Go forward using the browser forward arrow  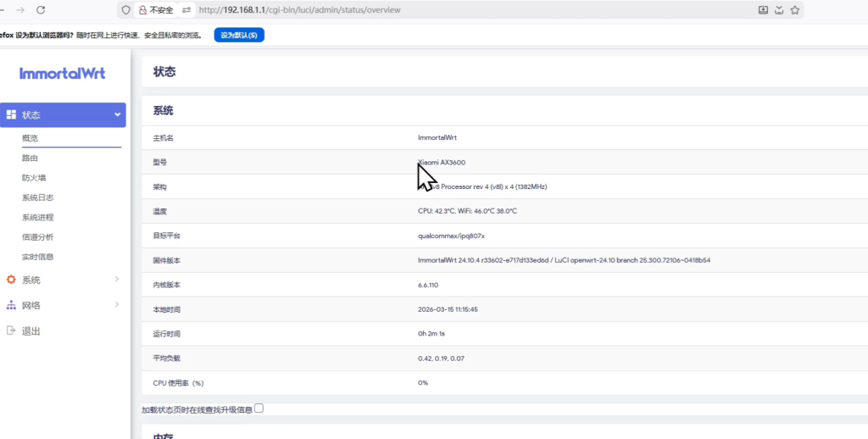[x=19, y=10]
